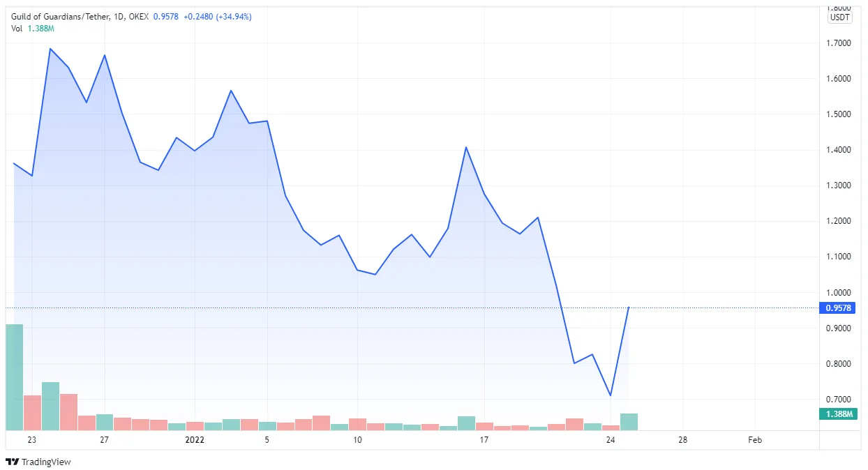This screenshot has height=470, width=868.
Task: Click the 17 date label on time axis
Action: tap(484, 440)
